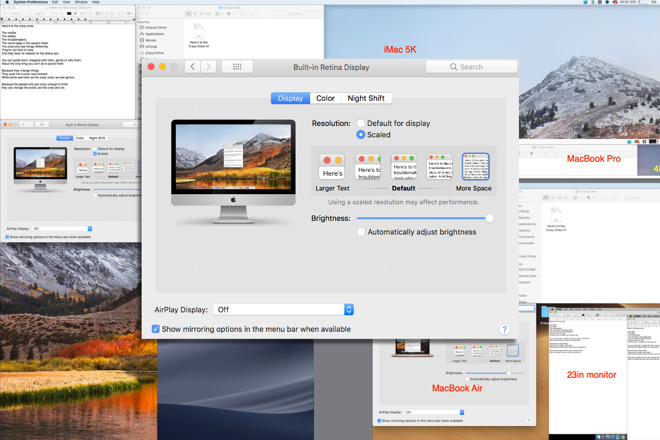Open the System Preferences menu in menu bar
The image size is (660, 440).
pos(30,2)
